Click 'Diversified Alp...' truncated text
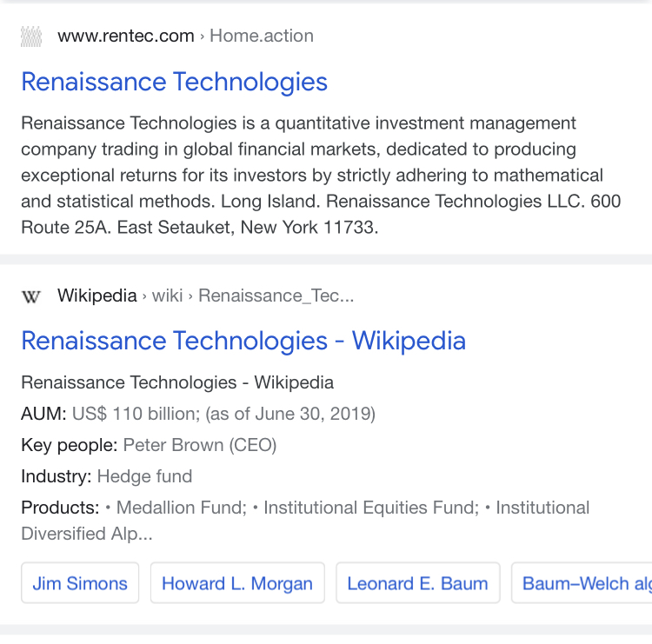Image resolution: width=652 pixels, height=644 pixels. point(87,534)
